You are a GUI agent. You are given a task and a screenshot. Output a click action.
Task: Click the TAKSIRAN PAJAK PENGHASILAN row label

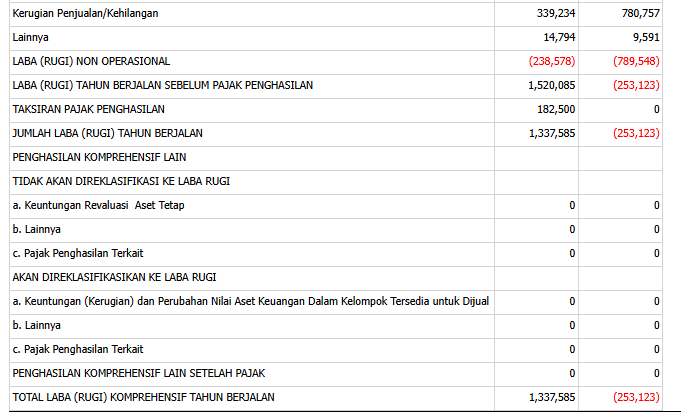88,109
